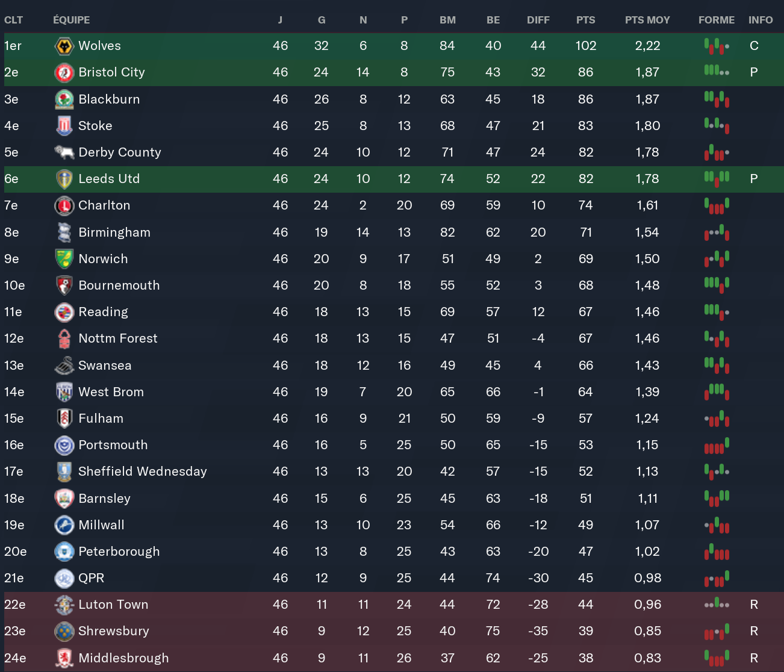The height and width of the screenshot is (672, 784).
Task: Click the Norwich canary badge icon
Action: (x=64, y=259)
